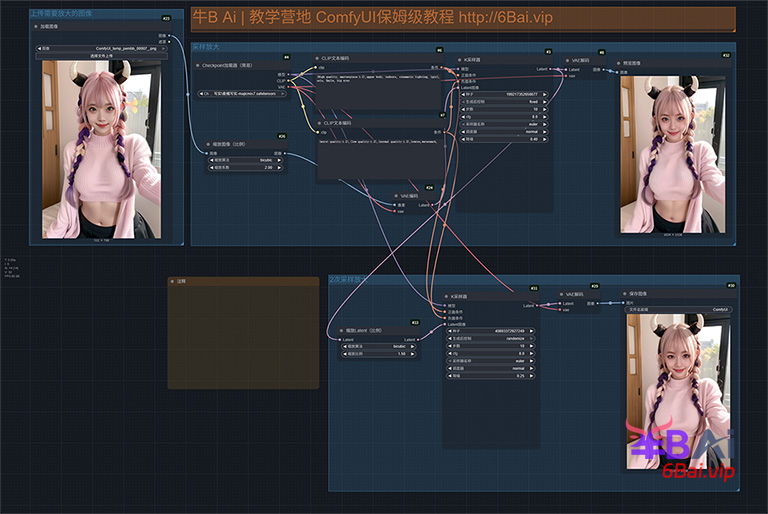Click the 上传需要放大的图像 group title
The image size is (768, 514).
point(61,13)
